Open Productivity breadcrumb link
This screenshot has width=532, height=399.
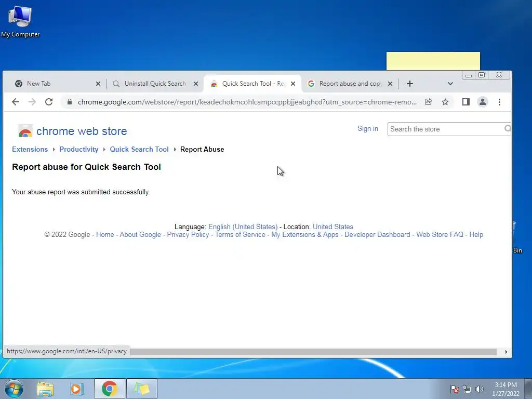coord(79,149)
